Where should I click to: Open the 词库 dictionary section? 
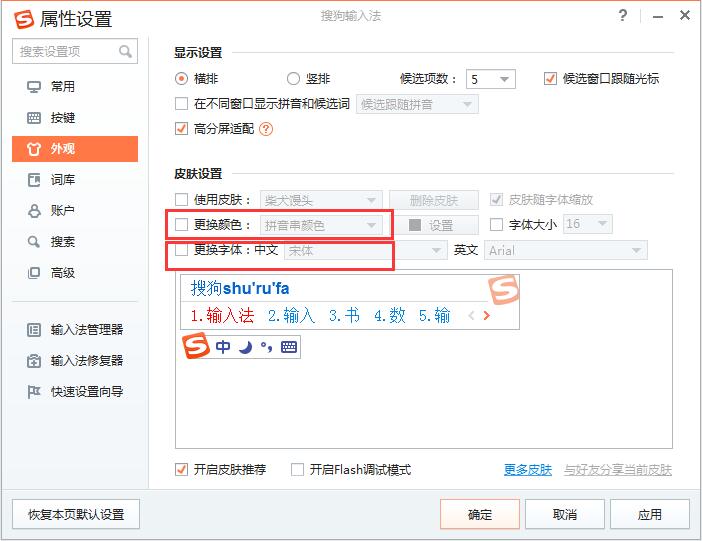coord(75,180)
